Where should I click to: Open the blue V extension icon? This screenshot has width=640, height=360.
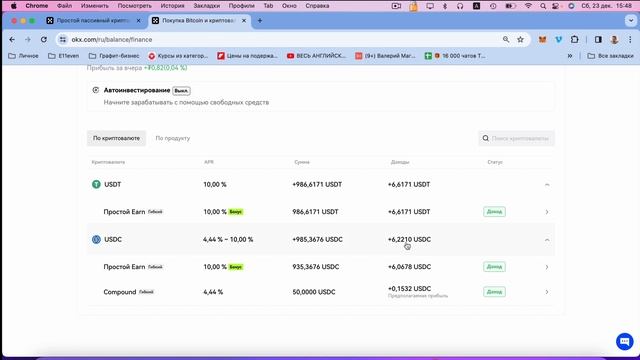pyautogui.click(x=558, y=40)
